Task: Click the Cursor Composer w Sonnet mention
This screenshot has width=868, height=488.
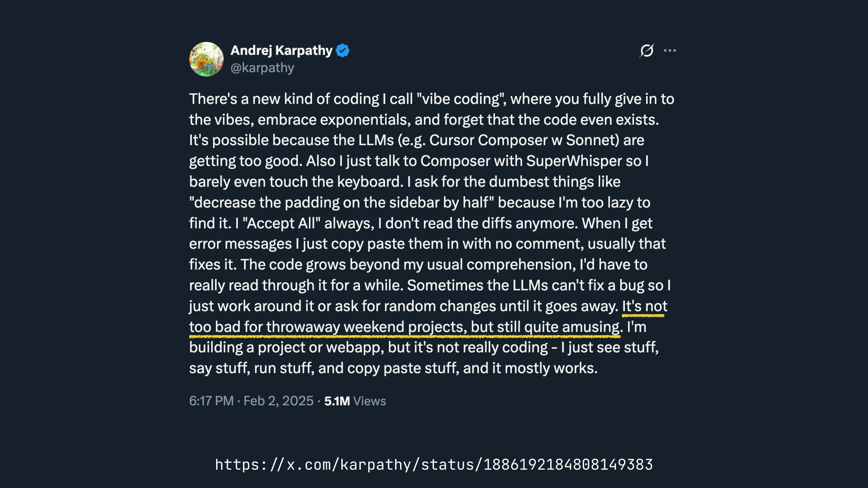Action: tap(524, 140)
